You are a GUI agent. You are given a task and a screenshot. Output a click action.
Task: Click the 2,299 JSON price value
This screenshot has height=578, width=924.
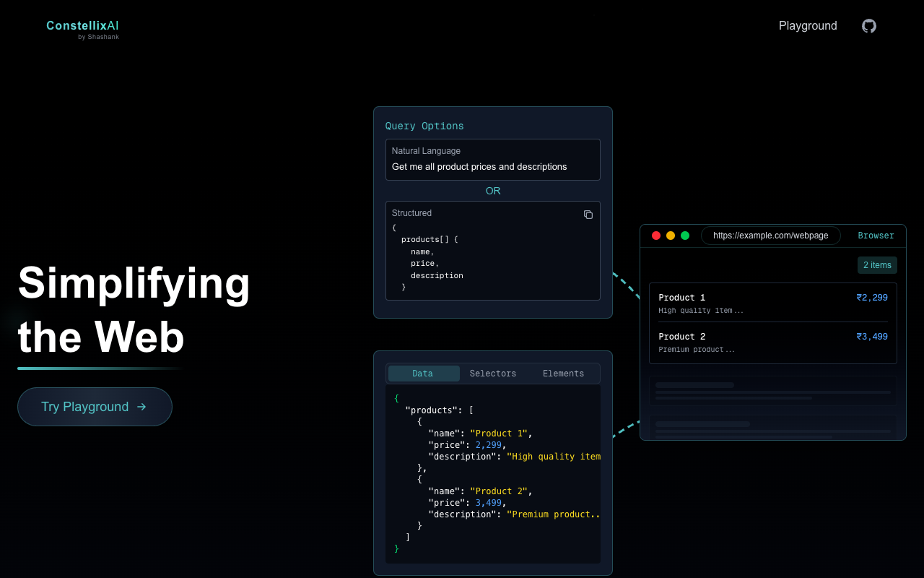(x=488, y=445)
